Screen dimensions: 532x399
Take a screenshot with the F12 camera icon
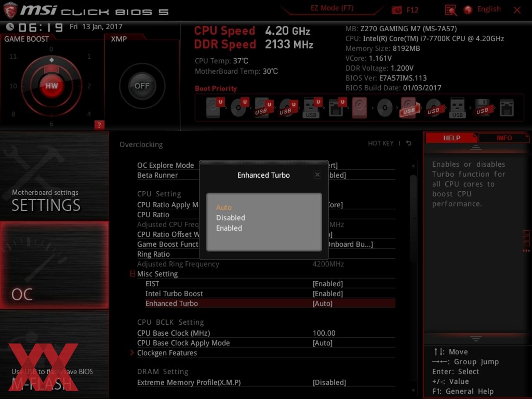[x=397, y=10]
